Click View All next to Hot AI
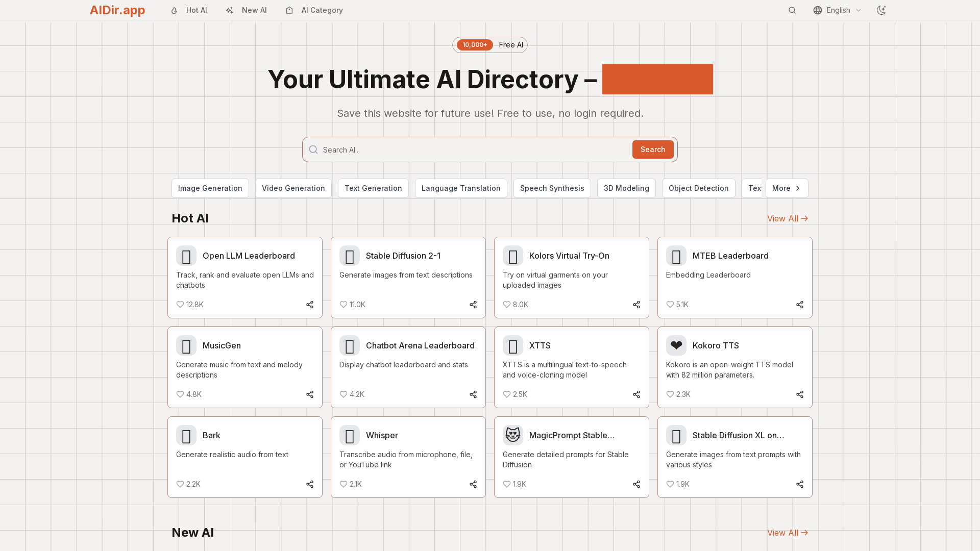Viewport: 980px width, 551px height. click(x=788, y=218)
